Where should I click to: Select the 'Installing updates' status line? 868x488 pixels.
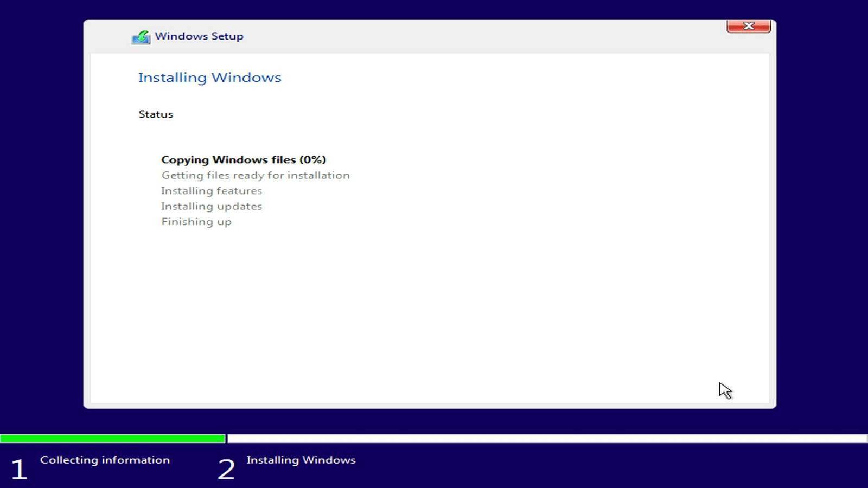click(212, 206)
